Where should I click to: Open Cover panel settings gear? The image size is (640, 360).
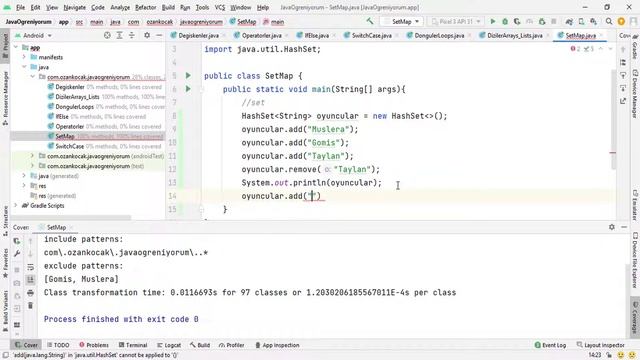(x=611, y=227)
